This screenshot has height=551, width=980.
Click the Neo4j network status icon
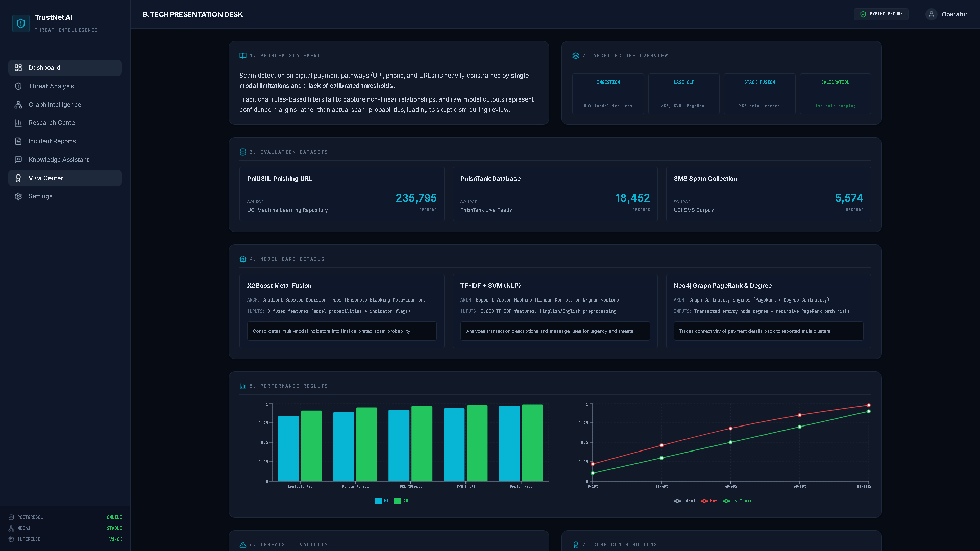(11, 528)
